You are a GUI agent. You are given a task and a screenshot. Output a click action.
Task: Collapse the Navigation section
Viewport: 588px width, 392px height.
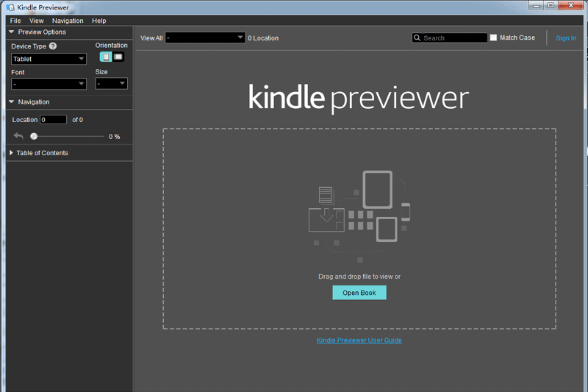[x=11, y=101]
